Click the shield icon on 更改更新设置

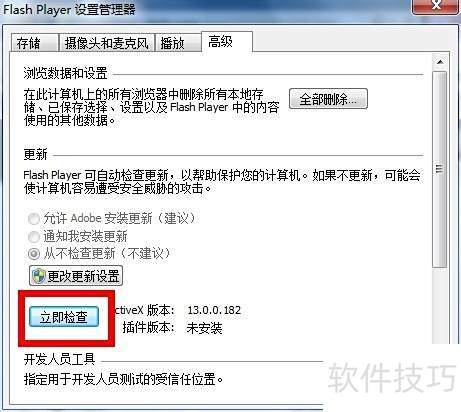39,276
